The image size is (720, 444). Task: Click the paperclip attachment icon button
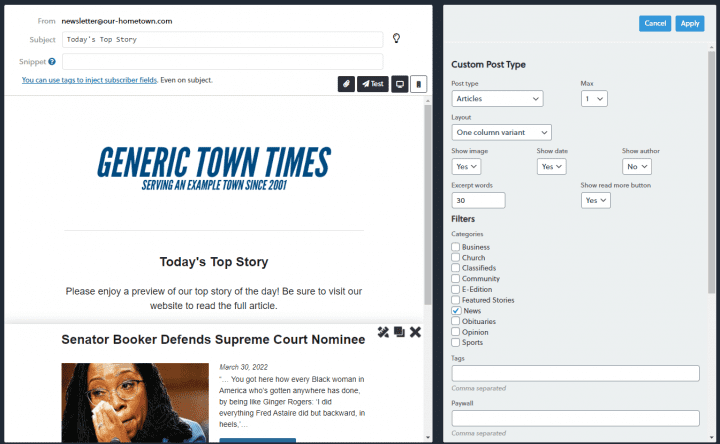pos(346,84)
